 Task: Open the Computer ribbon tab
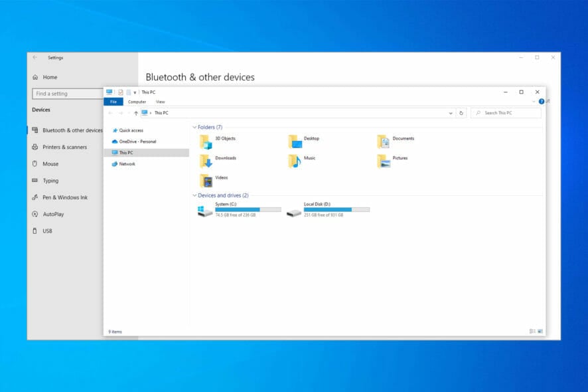tap(137, 102)
